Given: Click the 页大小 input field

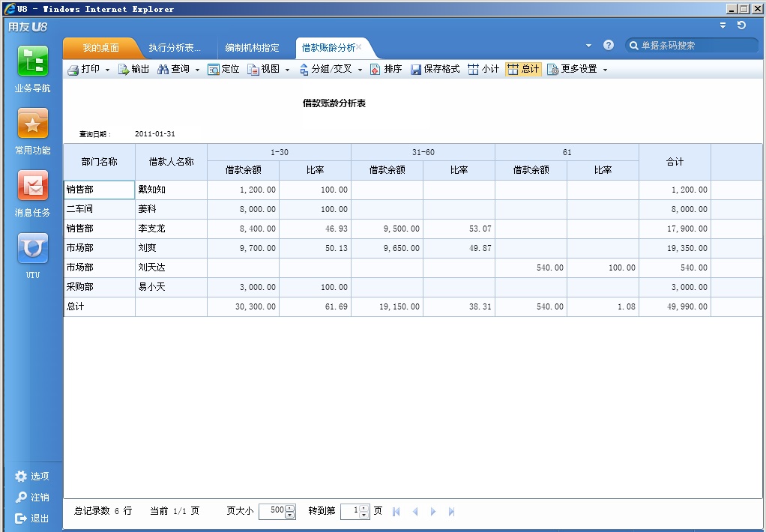Looking at the screenshot, I should tap(272, 511).
